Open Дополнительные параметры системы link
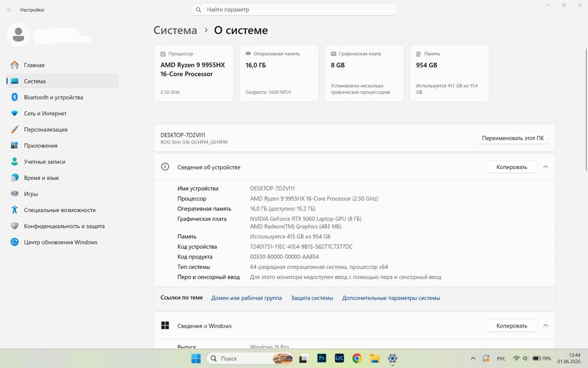Viewport: 588px width, 368px height. coord(391,298)
